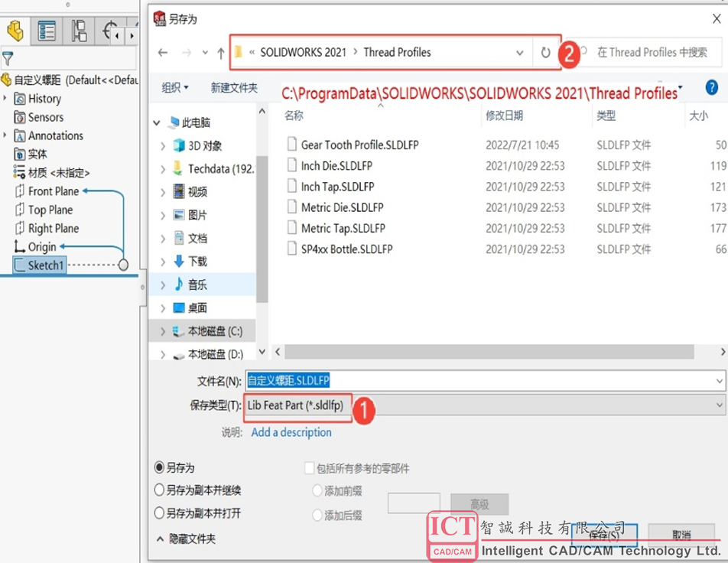Click the 材质 material icon

click(x=20, y=172)
